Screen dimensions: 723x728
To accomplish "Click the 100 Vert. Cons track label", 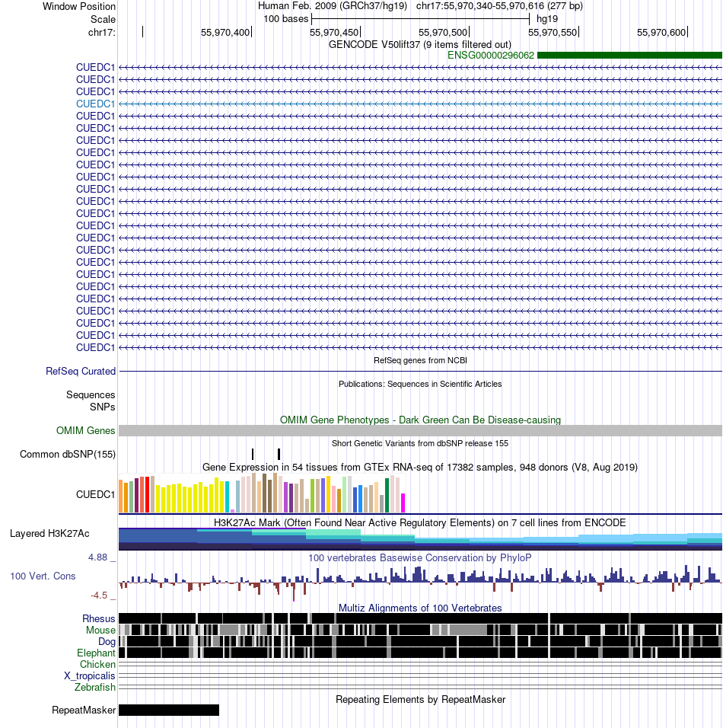I will click(x=43, y=576).
